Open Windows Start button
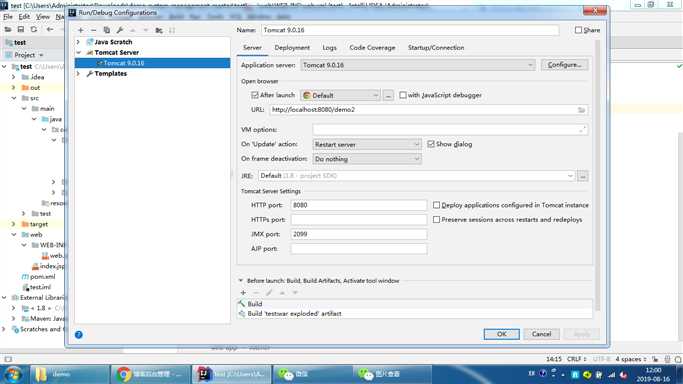This screenshot has width=683, height=384. point(13,374)
